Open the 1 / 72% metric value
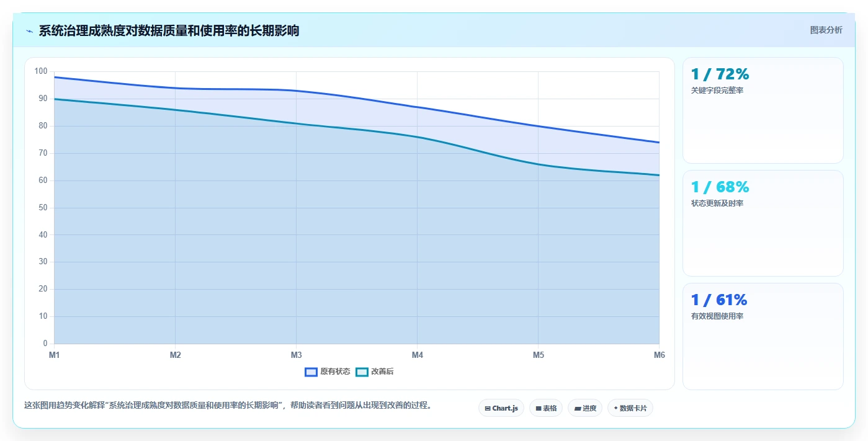This screenshot has width=868, height=441. click(720, 74)
